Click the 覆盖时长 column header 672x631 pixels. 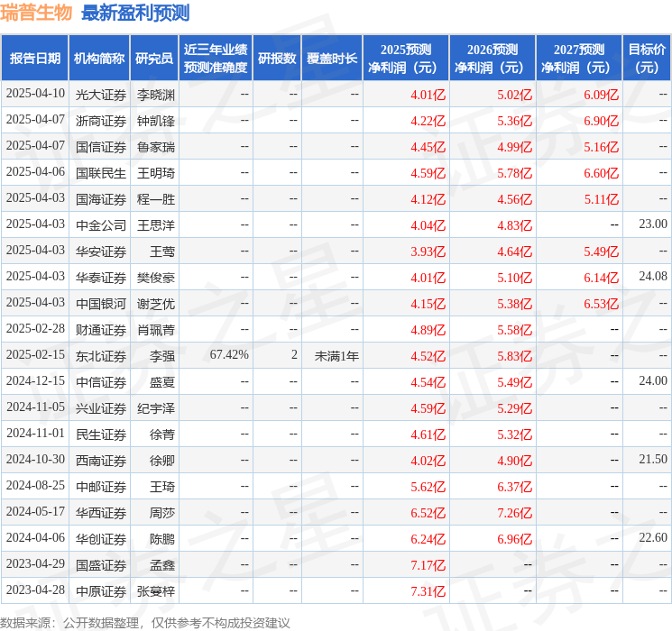pyautogui.click(x=332, y=59)
